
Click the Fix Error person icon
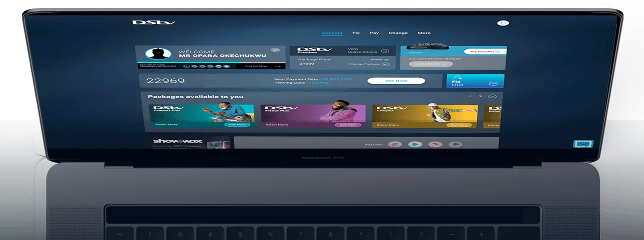(458, 77)
